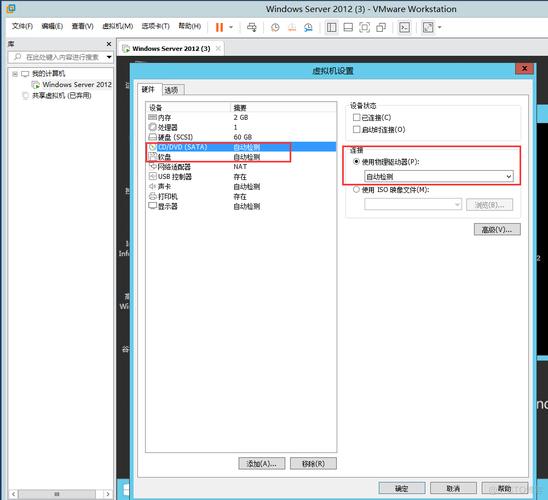Image resolution: width=548 pixels, height=500 pixels.
Task: Select the 声卡 device row
Action: [x=241, y=187]
